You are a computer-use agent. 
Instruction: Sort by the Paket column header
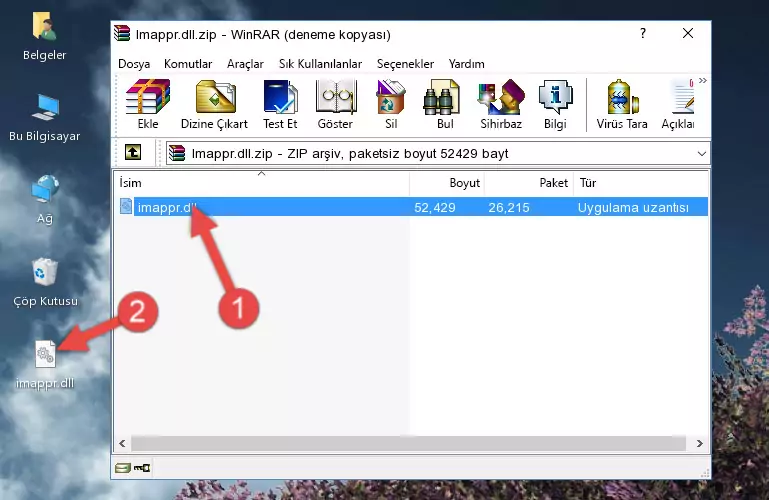click(529, 183)
